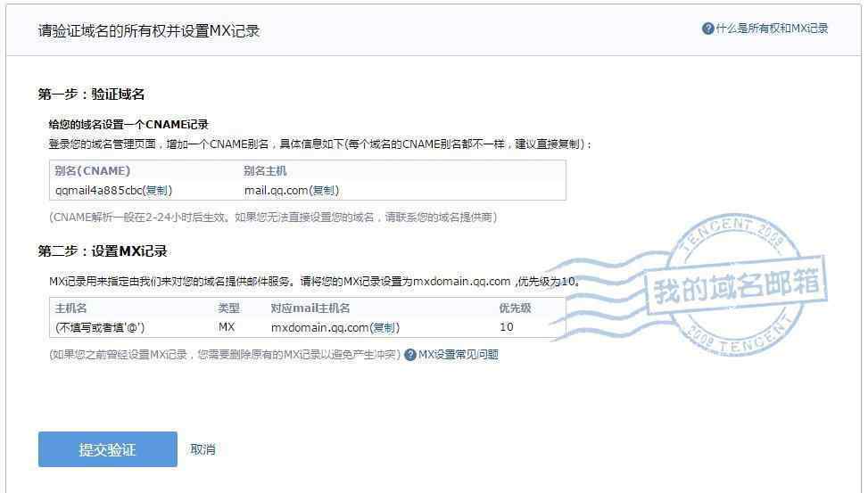The height and width of the screenshot is (493, 868).
Task: Click the '别名主机' column header
Action: [265, 171]
